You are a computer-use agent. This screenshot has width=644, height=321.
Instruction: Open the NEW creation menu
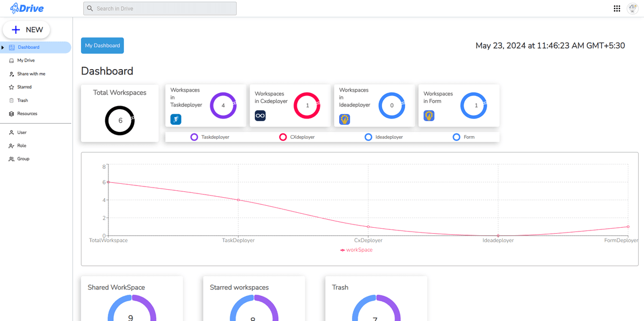click(27, 30)
